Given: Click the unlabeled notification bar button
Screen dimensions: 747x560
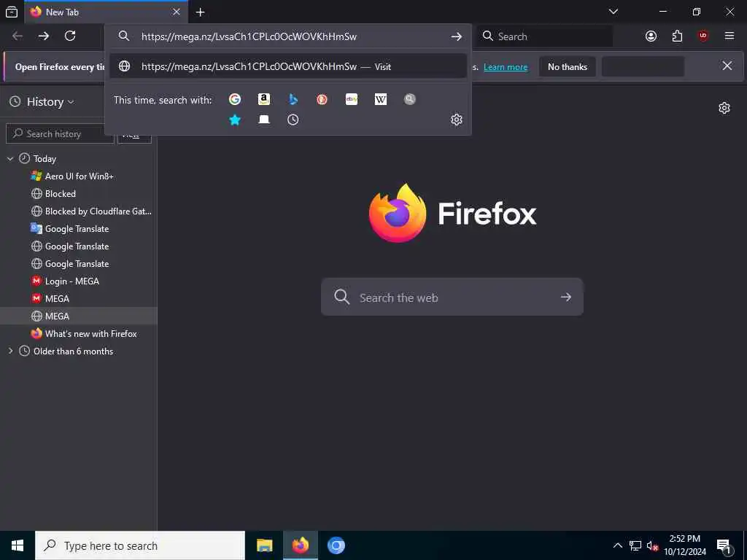Looking at the screenshot, I should point(643,66).
